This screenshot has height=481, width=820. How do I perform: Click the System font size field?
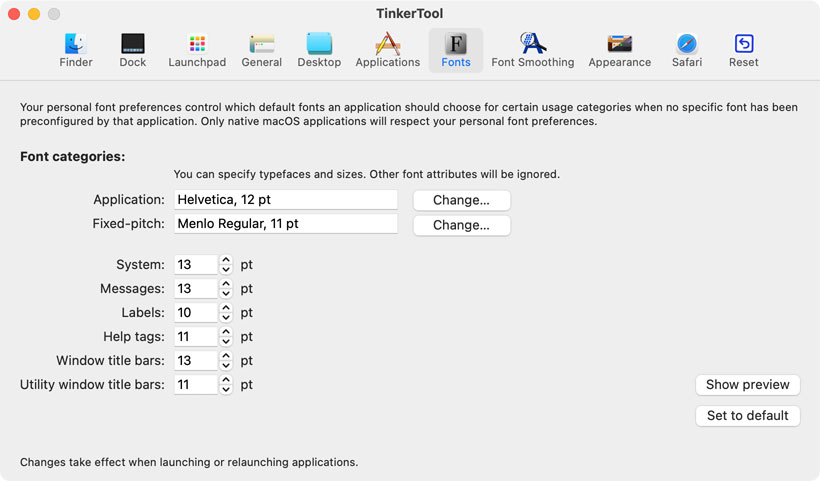pos(196,265)
